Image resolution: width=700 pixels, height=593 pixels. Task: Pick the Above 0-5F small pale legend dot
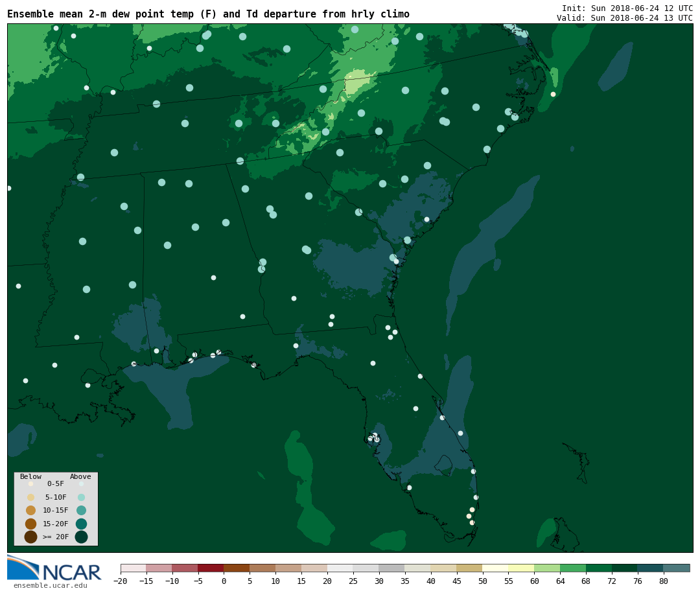(81, 483)
